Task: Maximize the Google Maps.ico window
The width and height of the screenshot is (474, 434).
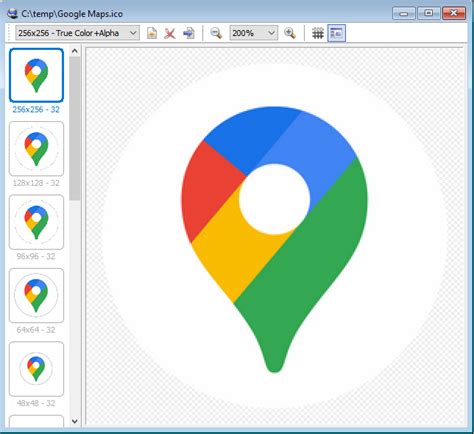Action: [x=429, y=13]
